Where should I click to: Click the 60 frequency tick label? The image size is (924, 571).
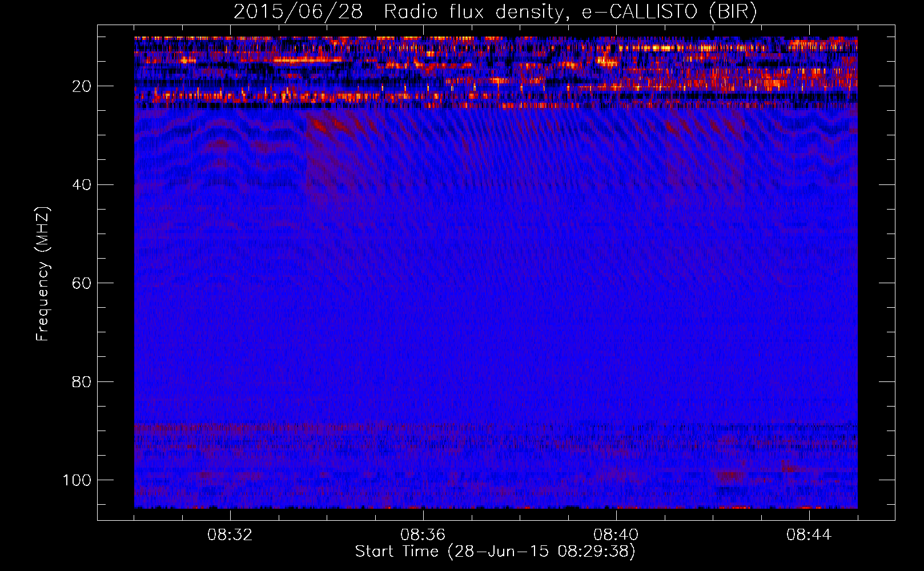[x=82, y=283]
